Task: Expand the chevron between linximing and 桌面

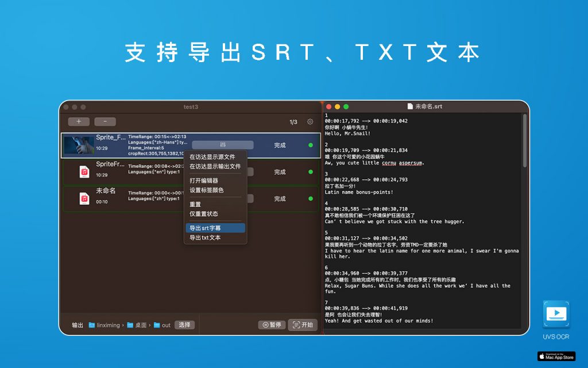Action: (x=122, y=325)
